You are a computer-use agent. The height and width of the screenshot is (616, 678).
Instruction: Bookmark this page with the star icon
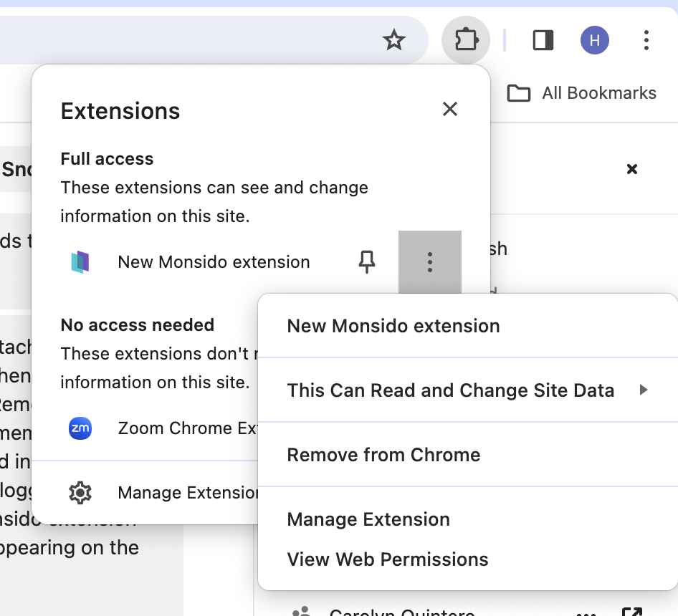[x=394, y=40]
